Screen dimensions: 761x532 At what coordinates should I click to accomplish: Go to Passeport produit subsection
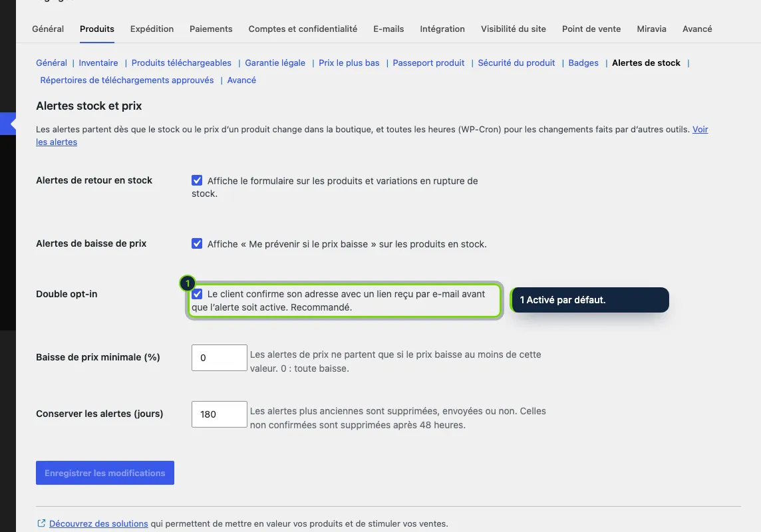coord(428,63)
